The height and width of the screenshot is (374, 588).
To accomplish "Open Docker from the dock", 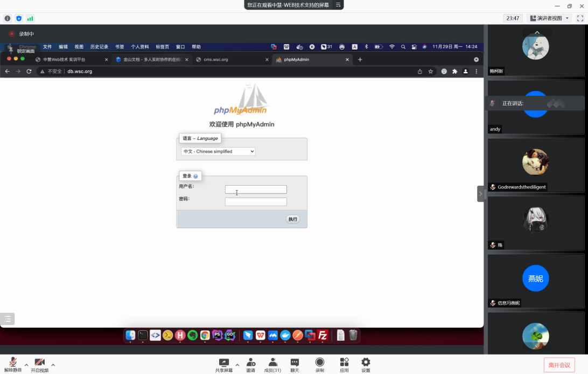I will coord(285,335).
